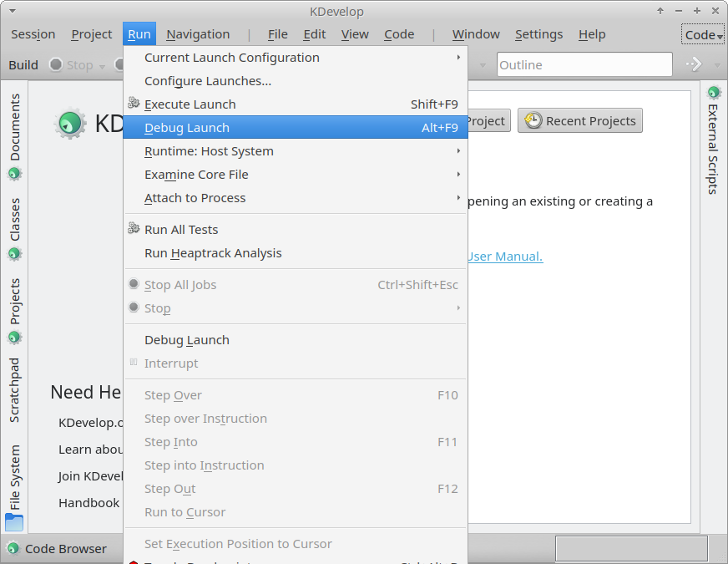Open the Edit menu
Image resolution: width=728 pixels, height=564 pixels.
pyautogui.click(x=314, y=34)
